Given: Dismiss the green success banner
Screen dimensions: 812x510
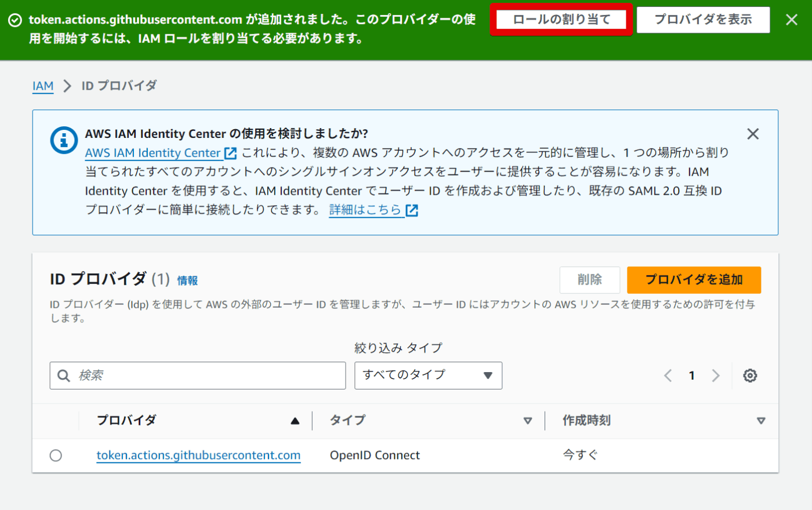Looking at the screenshot, I should [792, 20].
